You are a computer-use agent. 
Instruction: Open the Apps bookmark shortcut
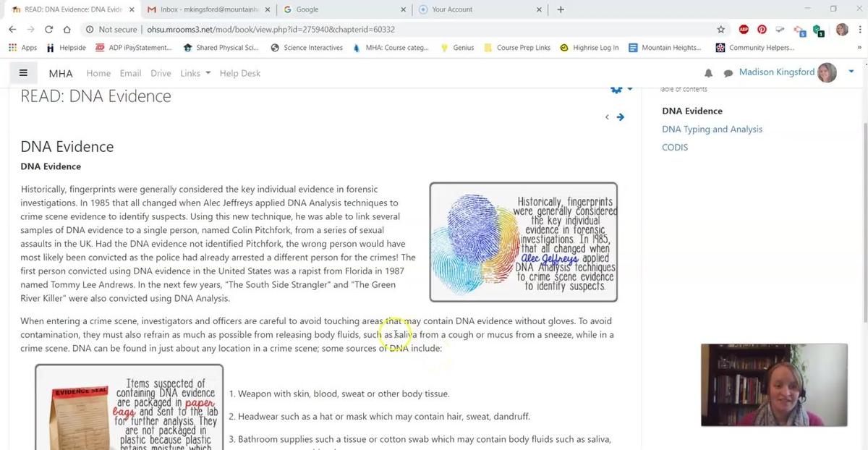22,48
